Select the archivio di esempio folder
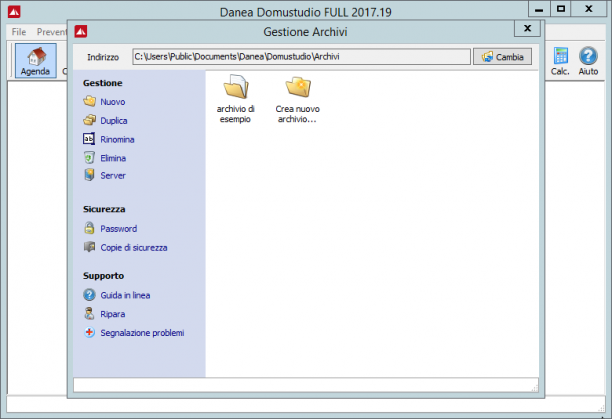 coord(235,87)
